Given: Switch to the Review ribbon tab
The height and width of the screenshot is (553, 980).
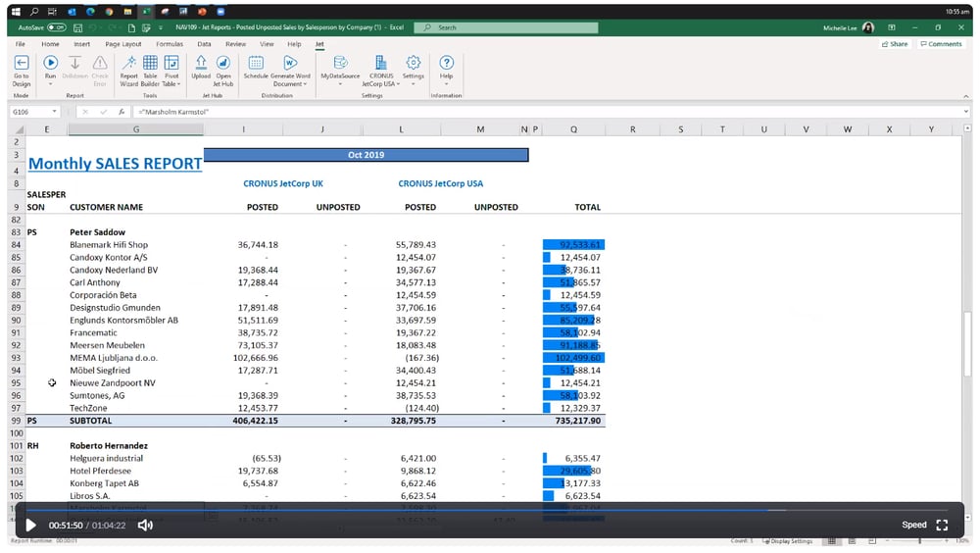Looking at the screenshot, I should (235, 44).
